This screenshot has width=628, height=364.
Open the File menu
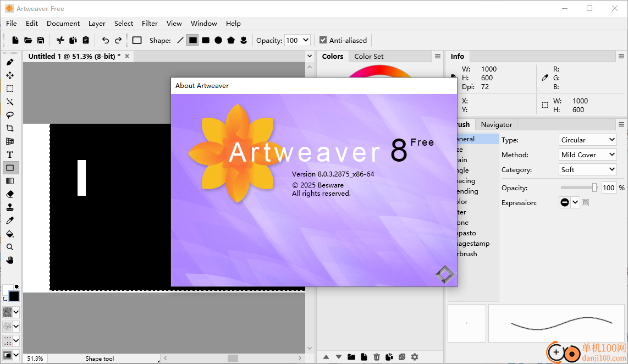click(x=11, y=23)
